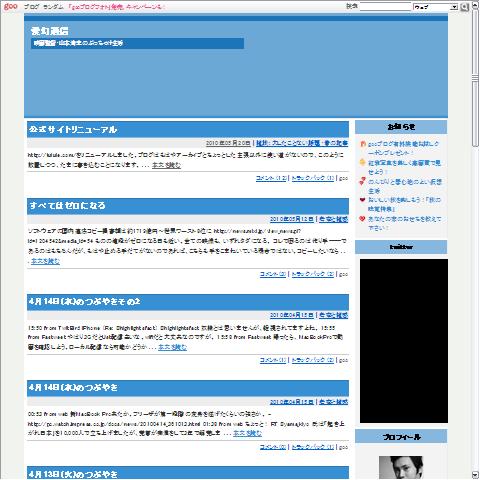Open the trackback link under 4月14日(水)のつぶやき
Image resolution: width=480 pixels, height=480 pixels.
pos(313,447)
